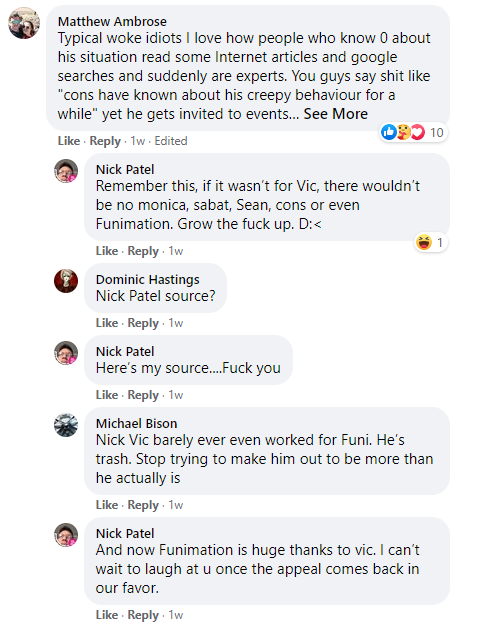The height and width of the screenshot is (625, 484).
Task: Open Michael Bison's avatar
Action: (x=66, y=425)
